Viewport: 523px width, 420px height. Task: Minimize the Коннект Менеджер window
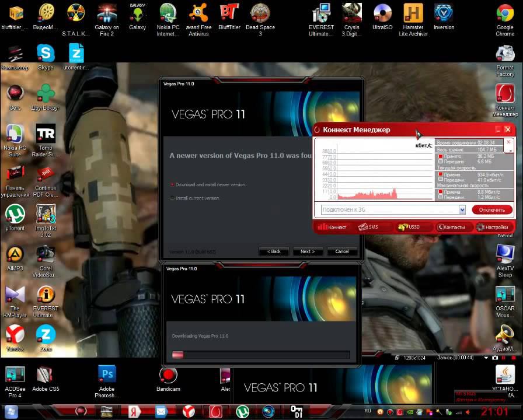click(498, 129)
